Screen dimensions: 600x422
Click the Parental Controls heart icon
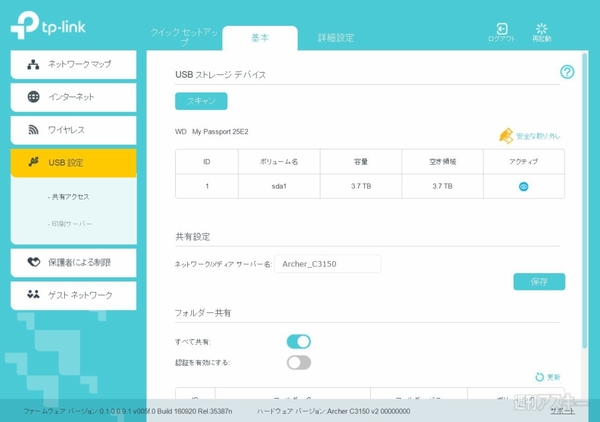[x=33, y=262]
